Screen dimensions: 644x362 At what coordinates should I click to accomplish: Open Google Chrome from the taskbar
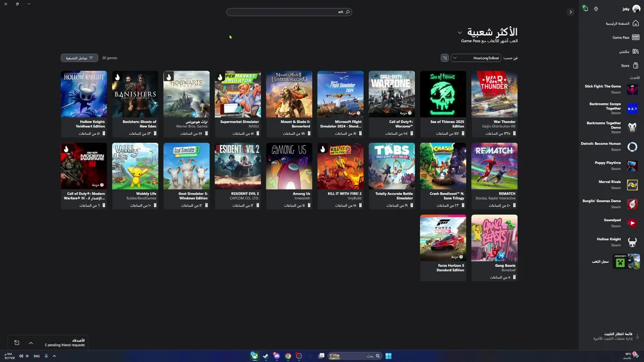tap(288, 356)
